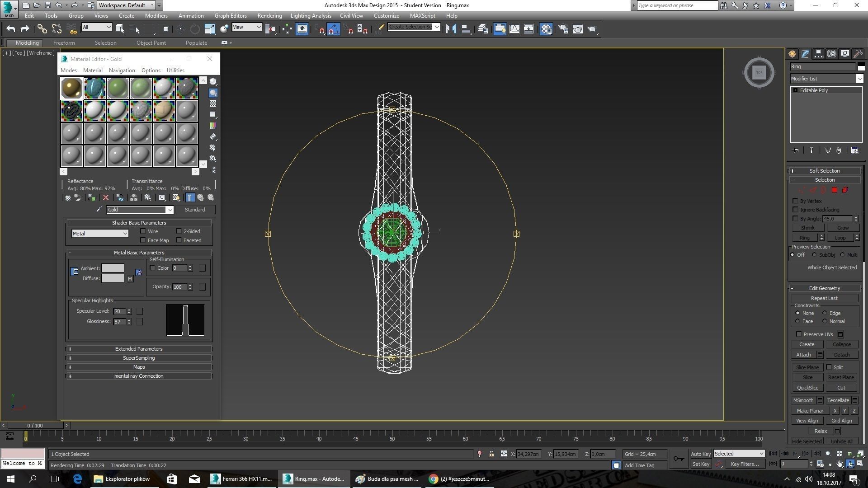This screenshot has height=488, width=868.
Task: Open the Utilities command panel tab
Action: point(858,54)
